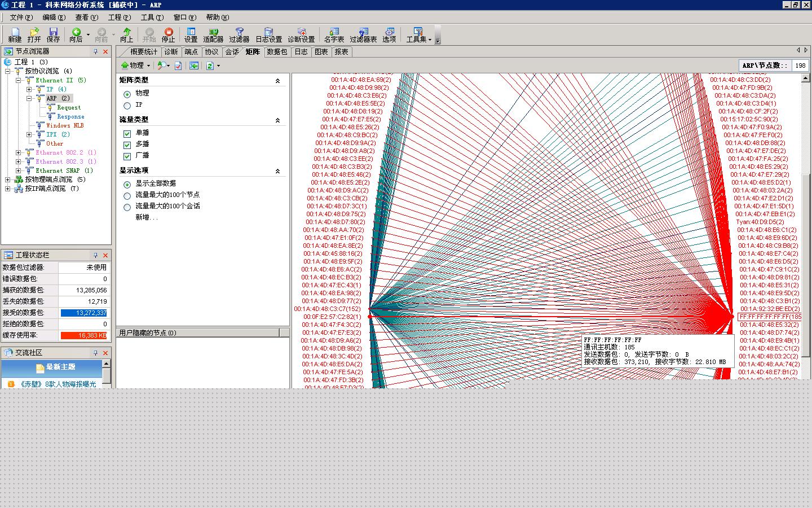
Task: Select the Response item under ARP
Action: (x=70, y=117)
